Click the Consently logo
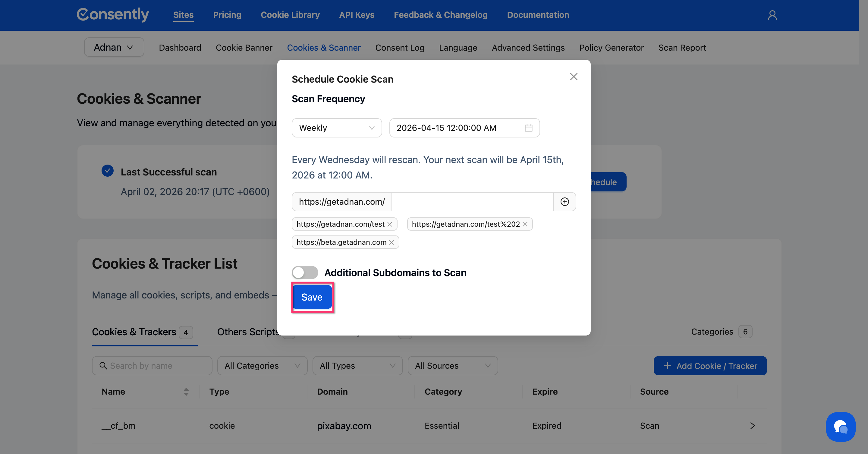 (x=112, y=15)
